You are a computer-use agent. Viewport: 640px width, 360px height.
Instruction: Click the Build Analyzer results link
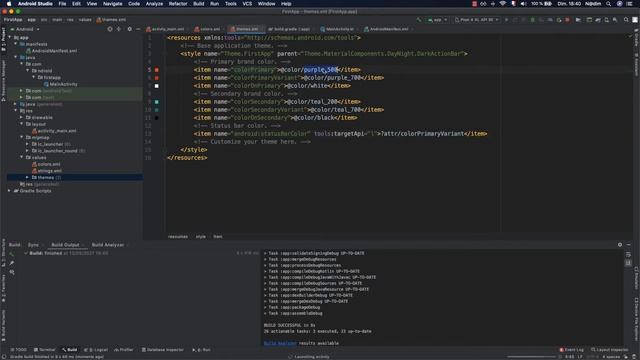(x=280, y=343)
